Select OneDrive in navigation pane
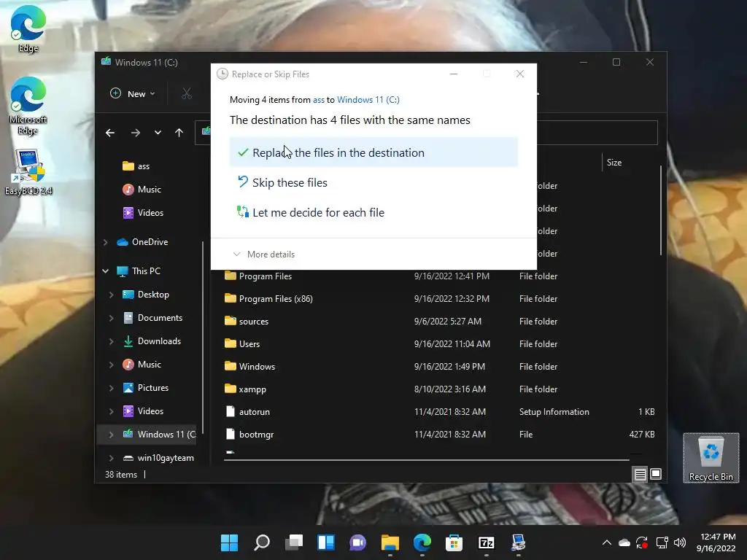This screenshot has width=747, height=560. pyautogui.click(x=142, y=242)
